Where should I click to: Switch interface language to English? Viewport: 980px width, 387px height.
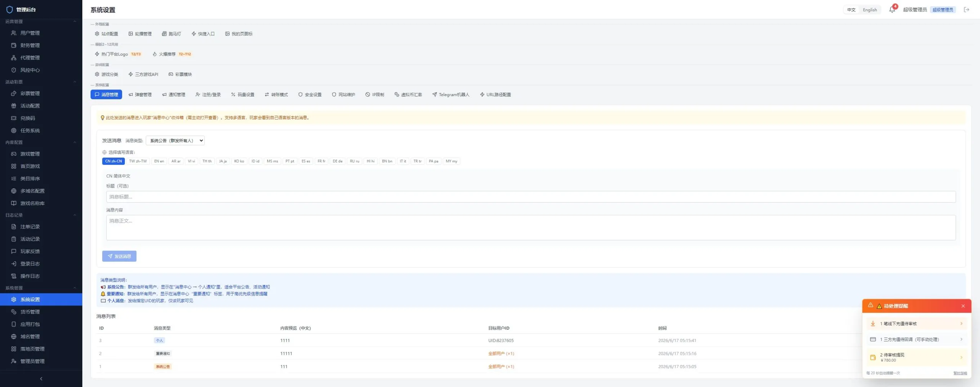tap(870, 10)
